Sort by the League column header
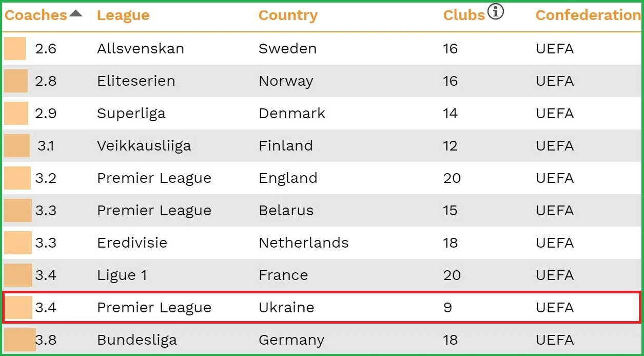 tap(123, 15)
